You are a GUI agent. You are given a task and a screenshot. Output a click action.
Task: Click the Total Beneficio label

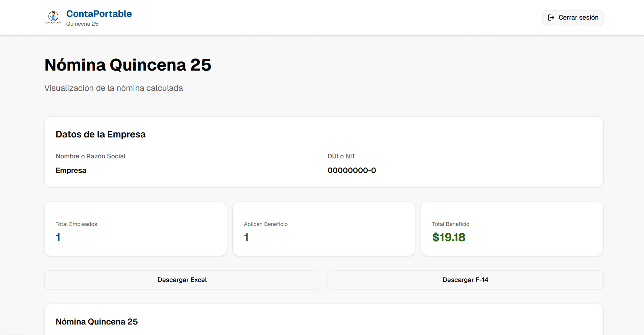coord(450,224)
